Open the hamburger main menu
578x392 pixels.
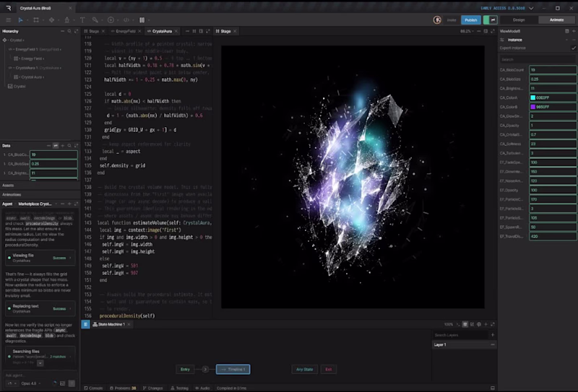[8, 20]
